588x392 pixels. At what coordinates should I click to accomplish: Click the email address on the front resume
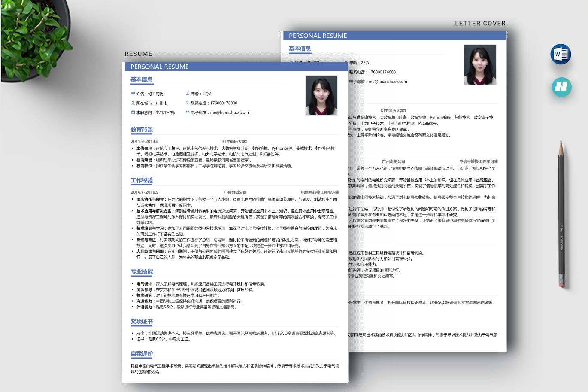[229, 112]
